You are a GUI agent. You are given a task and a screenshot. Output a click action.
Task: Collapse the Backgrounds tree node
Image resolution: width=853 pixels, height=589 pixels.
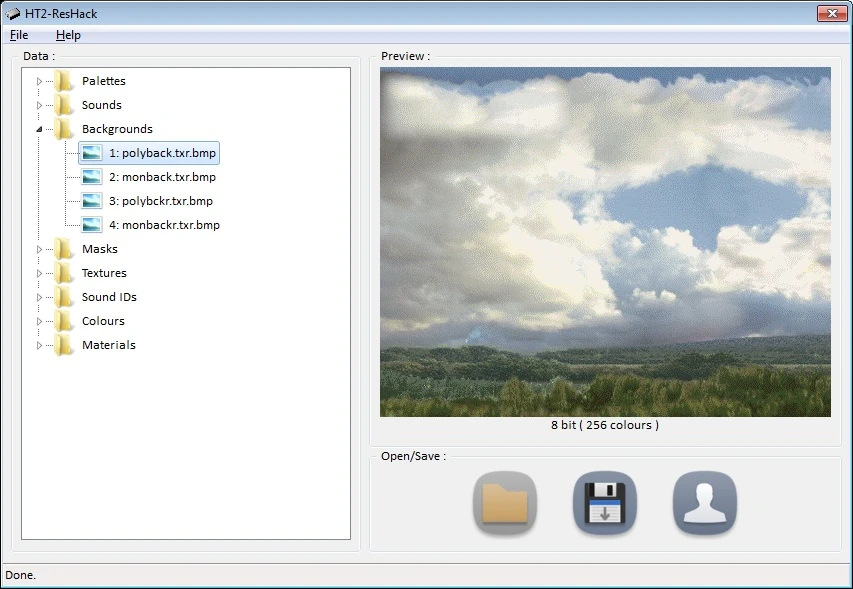click(x=39, y=129)
